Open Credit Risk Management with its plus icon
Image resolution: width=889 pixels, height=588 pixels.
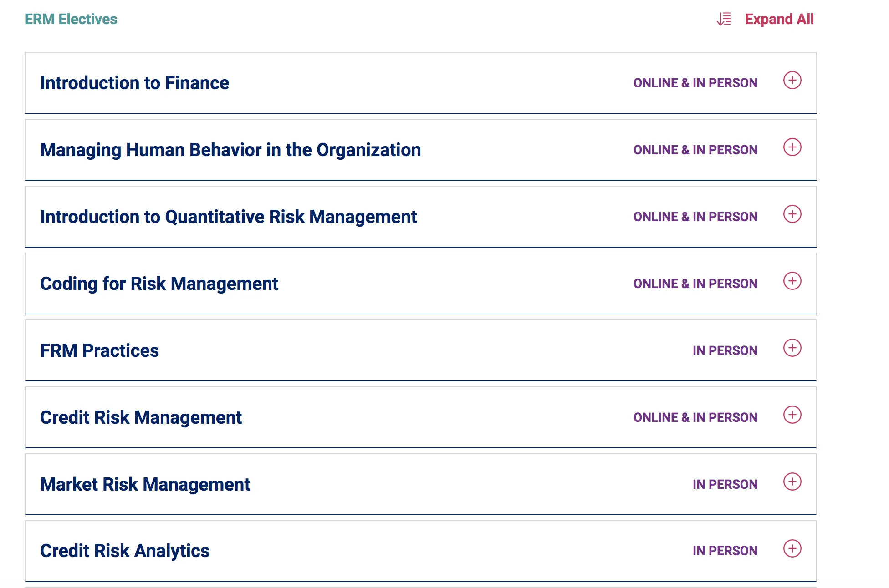(x=792, y=415)
